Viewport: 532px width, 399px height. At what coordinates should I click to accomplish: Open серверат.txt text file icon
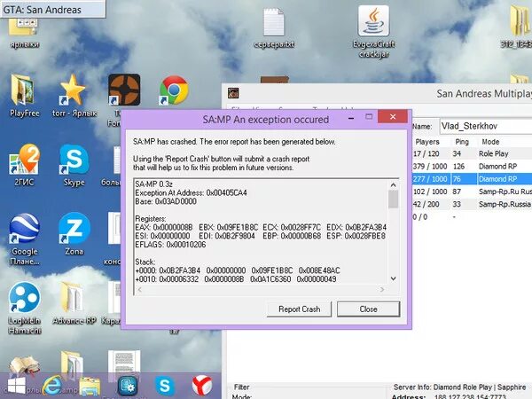[x=274, y=28]
